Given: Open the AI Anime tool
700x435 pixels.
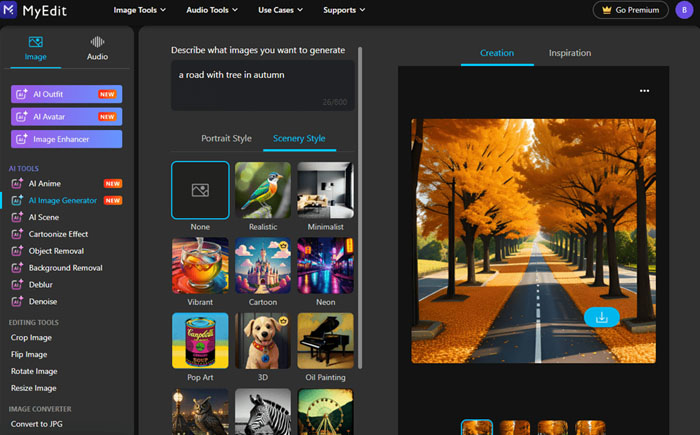Looking at the screenshot, I should click(45, 184).
